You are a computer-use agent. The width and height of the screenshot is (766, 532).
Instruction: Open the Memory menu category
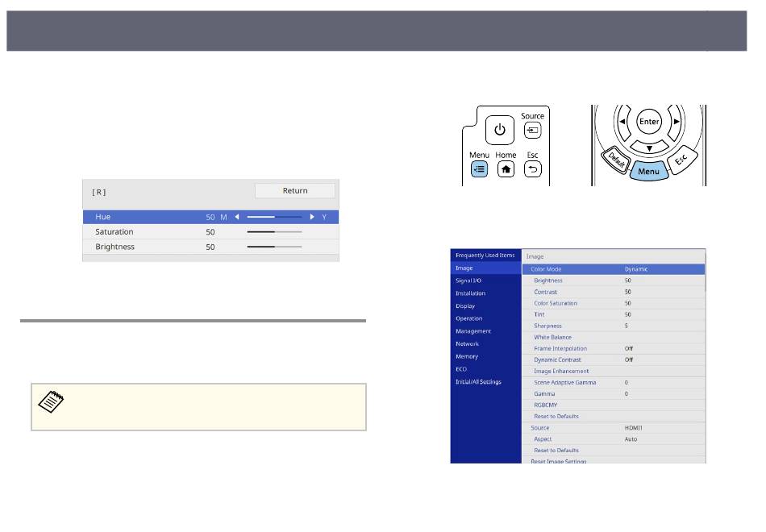pyautogui.click(x=485, y=356)
